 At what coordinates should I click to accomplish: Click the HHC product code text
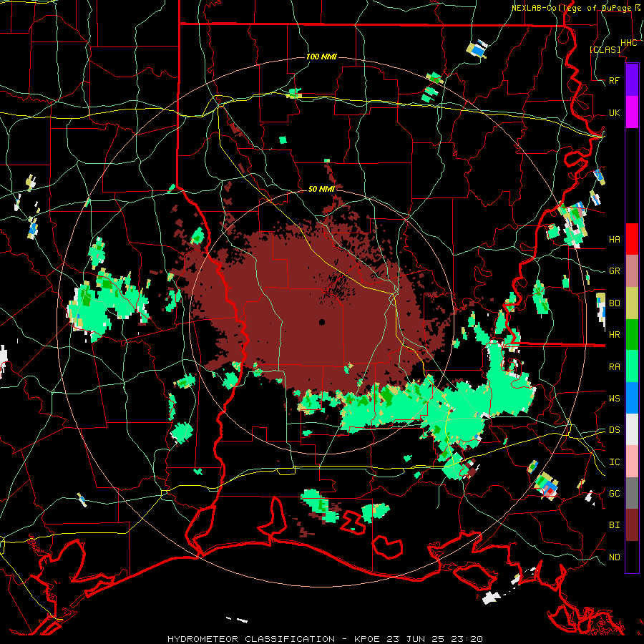click(629, 43)
